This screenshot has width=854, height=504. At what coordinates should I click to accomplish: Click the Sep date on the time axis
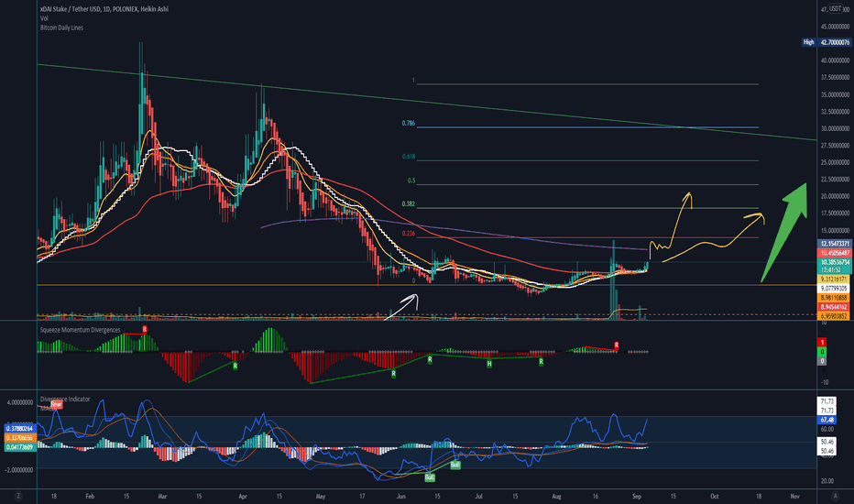[637, 497]
